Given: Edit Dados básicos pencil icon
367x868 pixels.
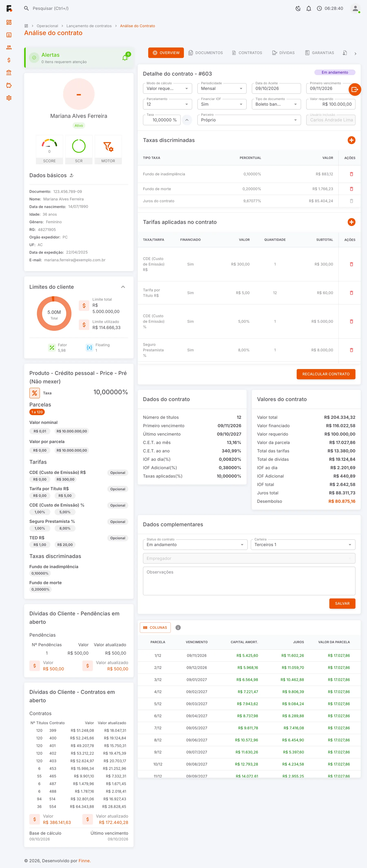Looking at the screenshot, I should click(x=71, y=176).
